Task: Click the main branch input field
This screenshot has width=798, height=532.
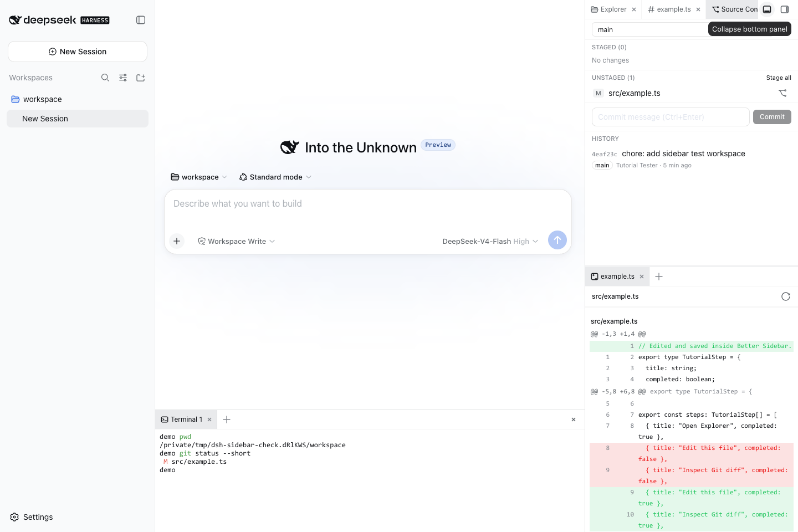Action: point(649,29)
